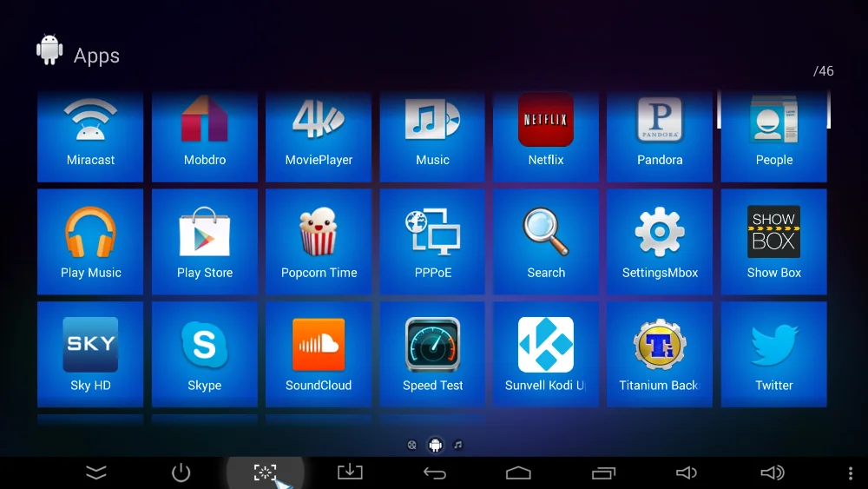Image resolution: width=868 pixels, height=489 pixels.
Task: Switch to the music page indicator
Action: [x=457, y=445]
